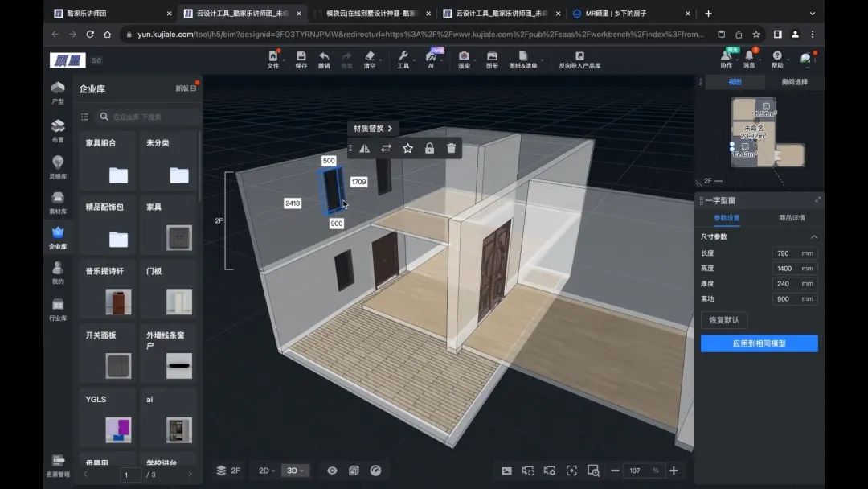Select the 房间选择 tab

click(794, 82)
